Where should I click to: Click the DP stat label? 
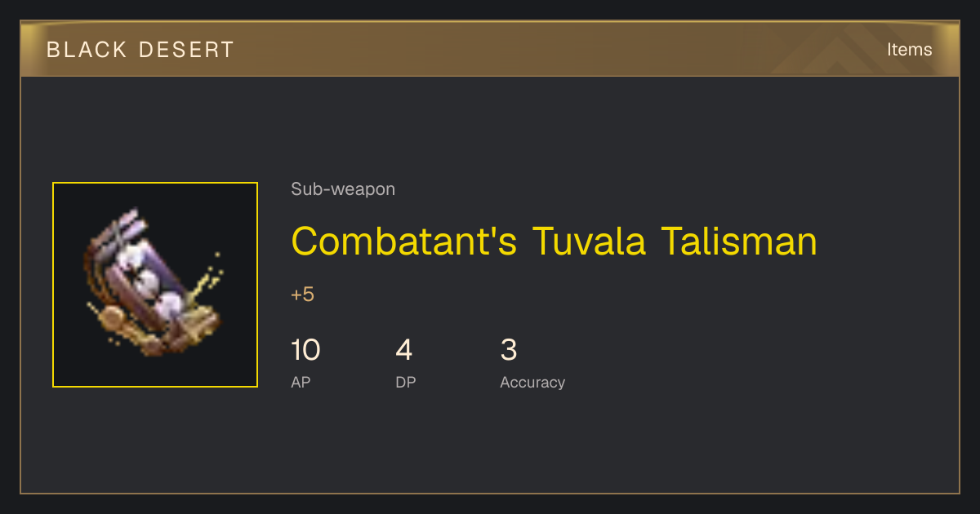pyautogui.click(x=405, y=382)
